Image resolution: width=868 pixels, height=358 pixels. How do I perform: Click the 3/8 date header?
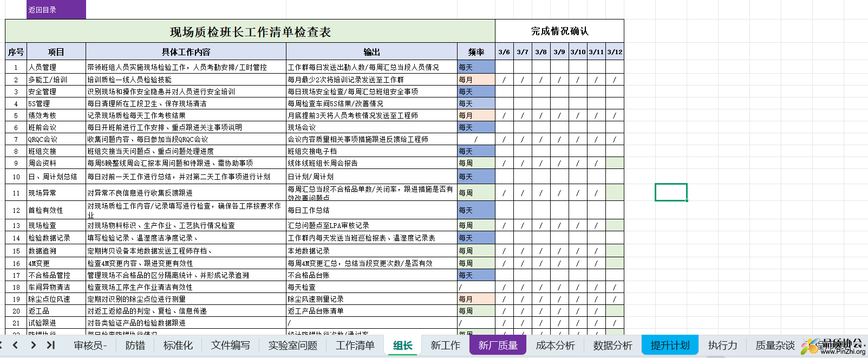(541, 51)
